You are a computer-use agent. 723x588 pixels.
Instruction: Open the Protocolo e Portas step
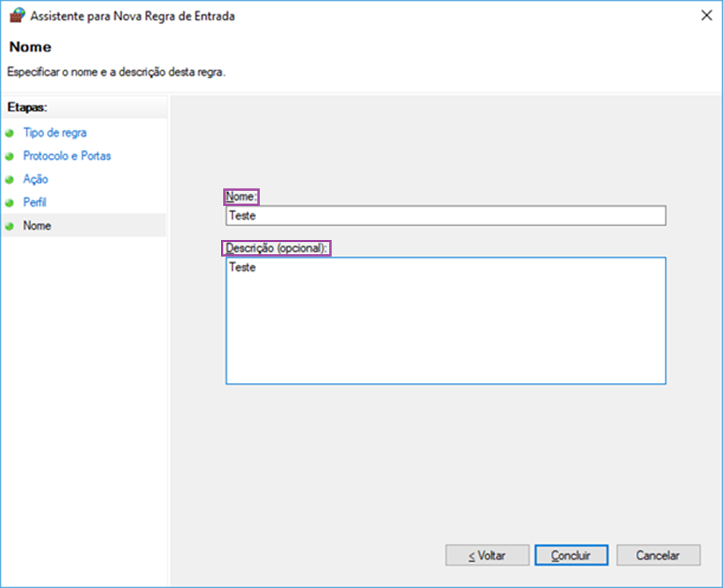tap(67, 156)
